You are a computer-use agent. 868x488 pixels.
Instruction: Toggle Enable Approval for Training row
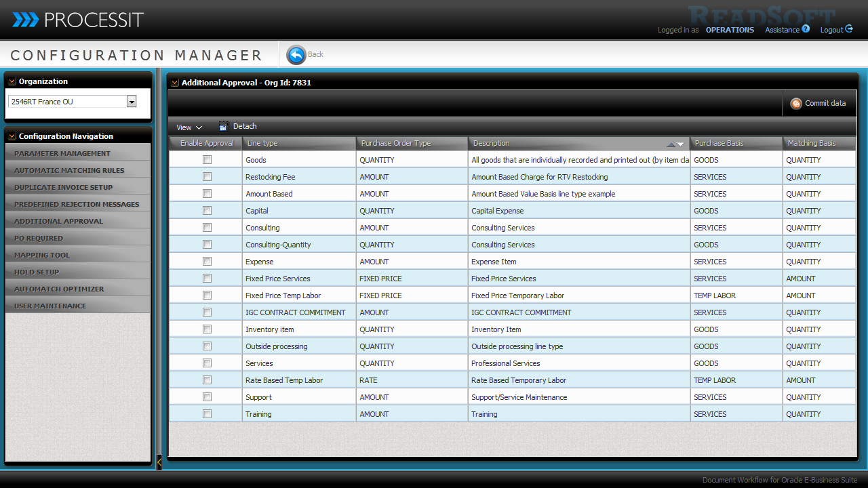click(x=207, y=414)
